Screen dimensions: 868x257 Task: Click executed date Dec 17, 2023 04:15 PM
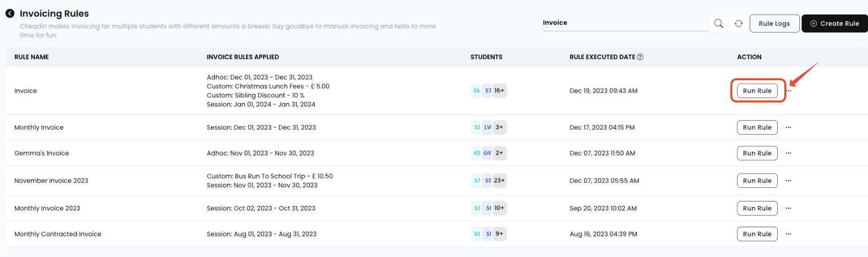coord(602,127)
